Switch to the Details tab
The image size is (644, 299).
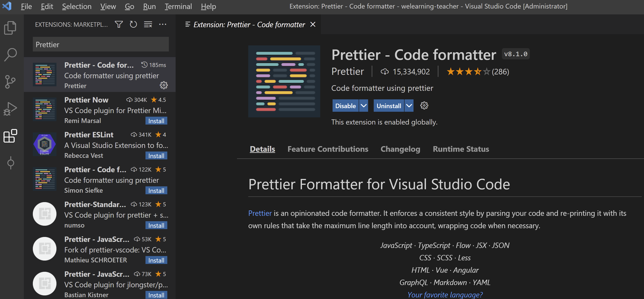[262, 149]
